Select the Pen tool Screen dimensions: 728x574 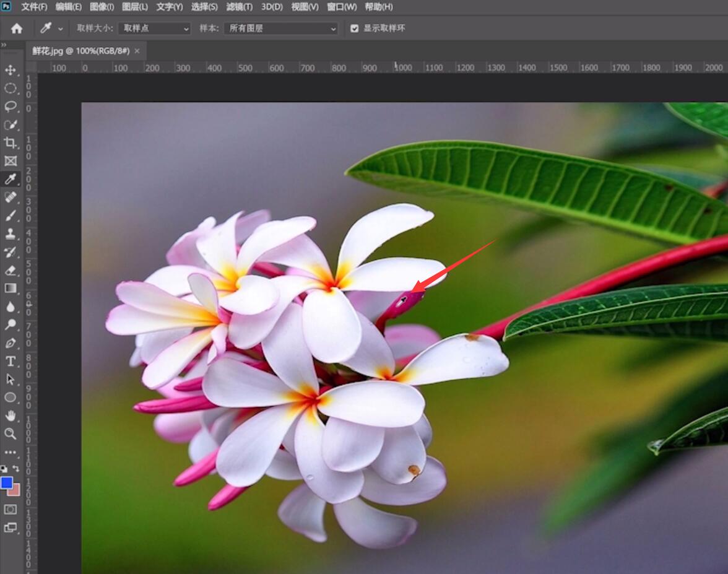pos(10,343)
